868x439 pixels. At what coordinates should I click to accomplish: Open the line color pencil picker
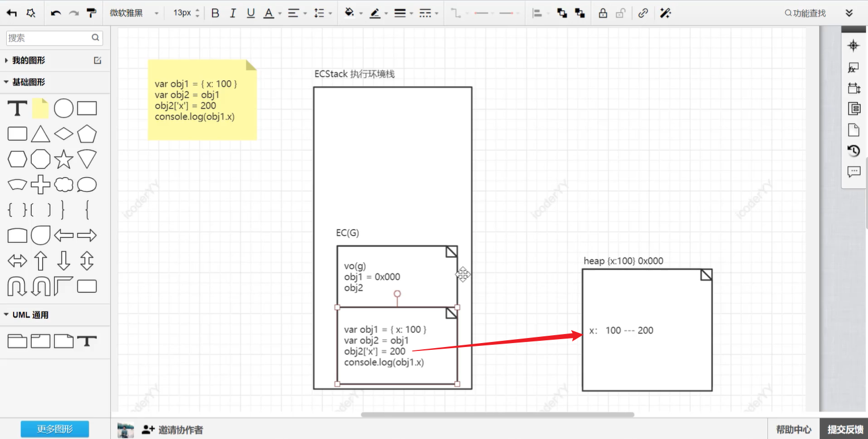click(378, 13)
